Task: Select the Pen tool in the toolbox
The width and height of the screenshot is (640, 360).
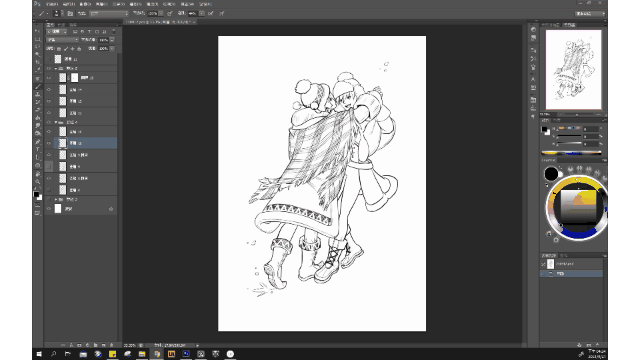Action: click(x=38, y=142)
